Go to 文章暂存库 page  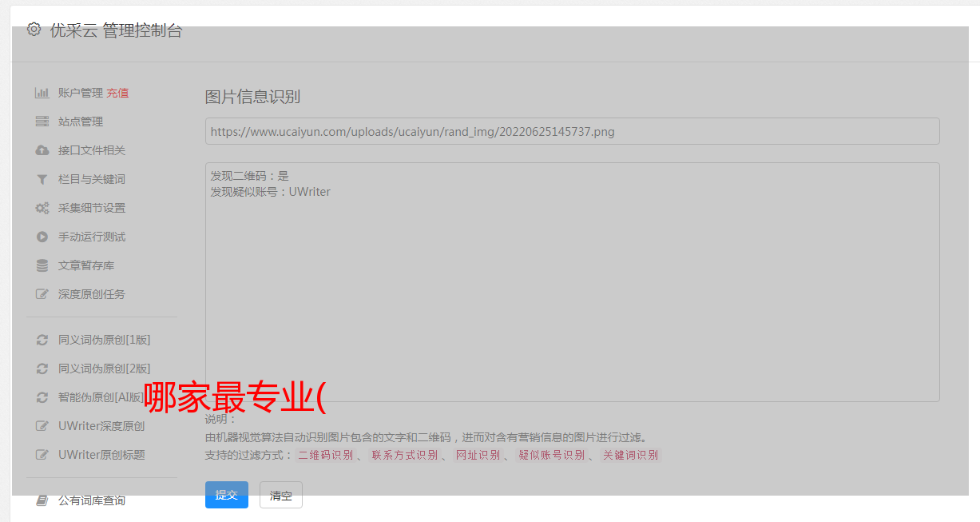tap(86, 265)
